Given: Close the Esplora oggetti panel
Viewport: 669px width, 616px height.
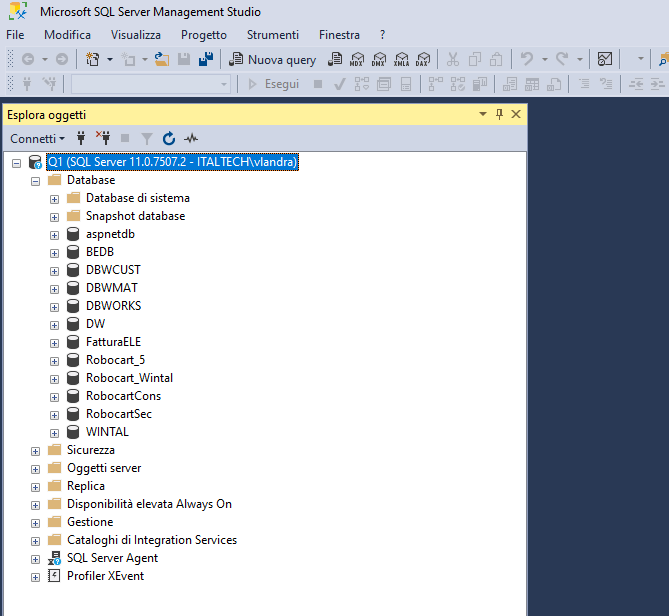Looking at the screenshot, I should coord(516,114).
